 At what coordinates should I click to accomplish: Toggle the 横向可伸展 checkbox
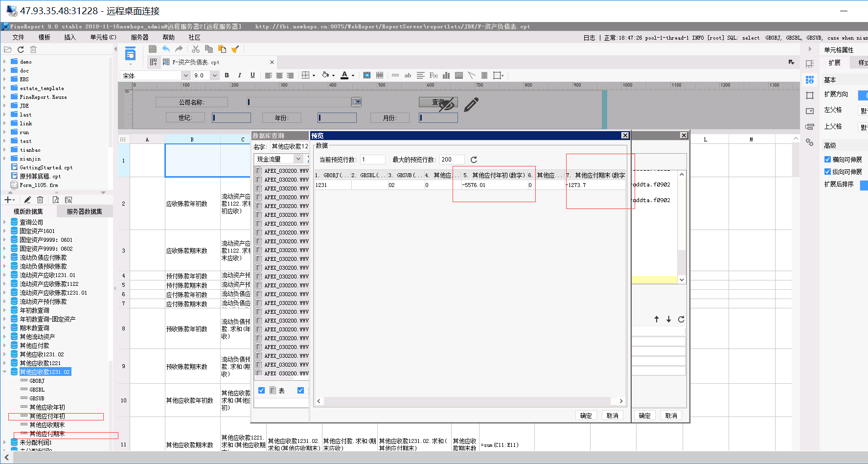click(827, 160)
